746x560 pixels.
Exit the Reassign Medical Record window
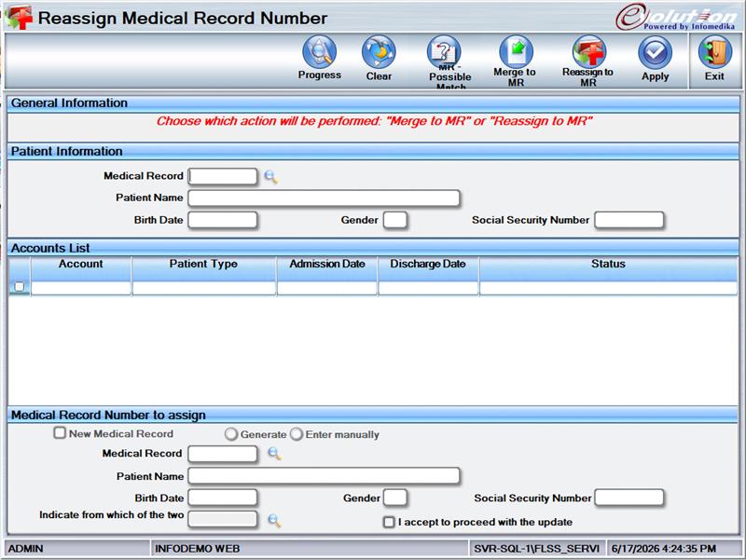pos(714,52)
